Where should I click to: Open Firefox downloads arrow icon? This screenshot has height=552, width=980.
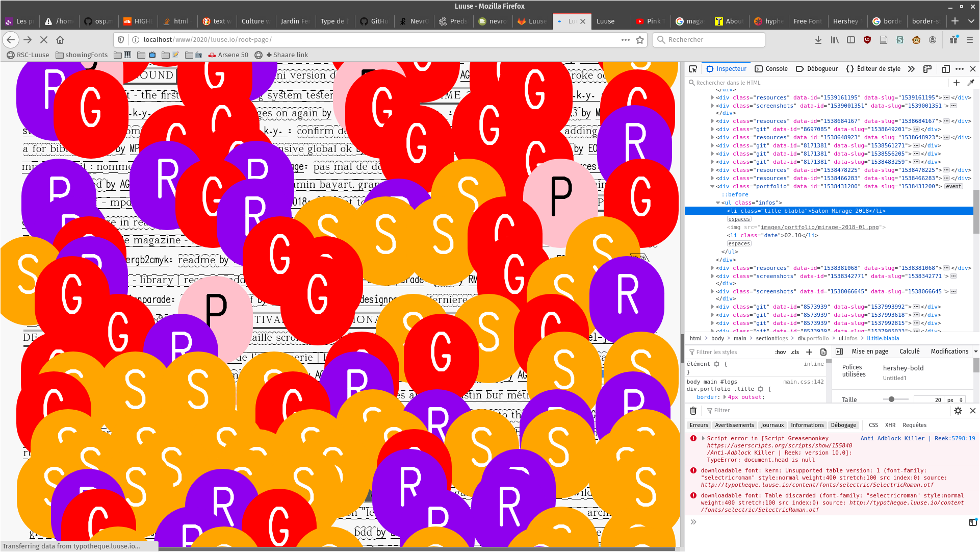pos(818,40)
